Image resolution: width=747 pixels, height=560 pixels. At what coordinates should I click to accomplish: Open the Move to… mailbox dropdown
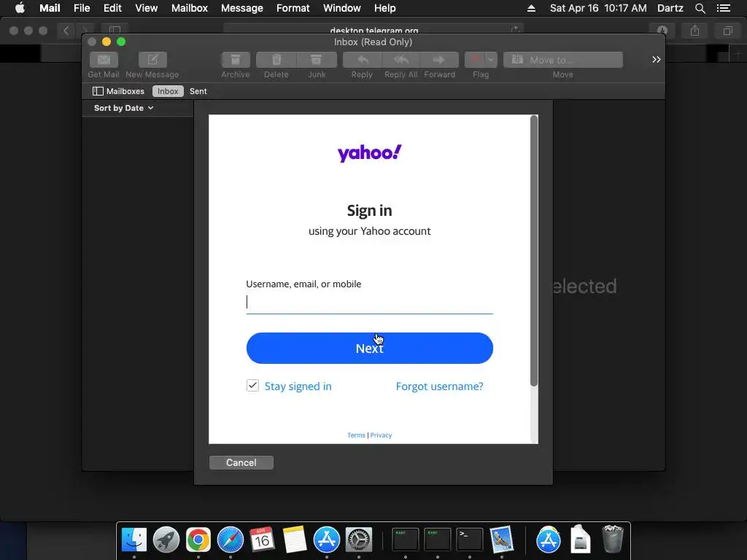(563, 60)
